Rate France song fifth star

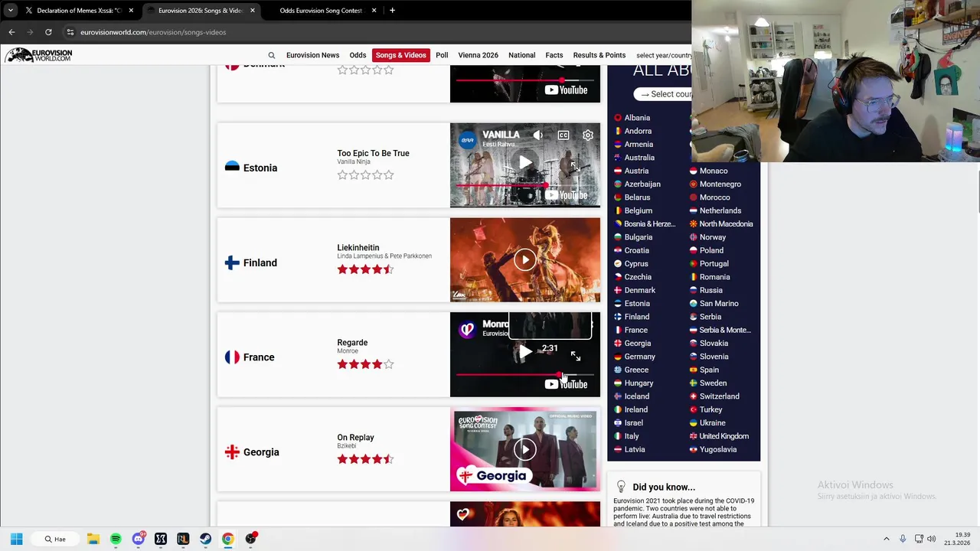(x=389, y=364)
